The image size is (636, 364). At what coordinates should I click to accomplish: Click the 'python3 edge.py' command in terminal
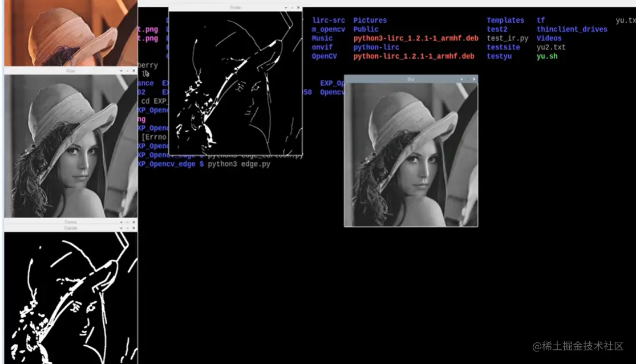click(x=239, y=164)
